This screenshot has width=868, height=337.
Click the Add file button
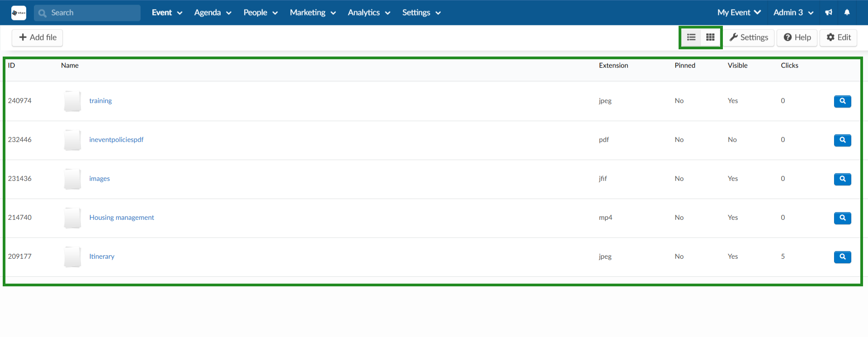(38, 38)
